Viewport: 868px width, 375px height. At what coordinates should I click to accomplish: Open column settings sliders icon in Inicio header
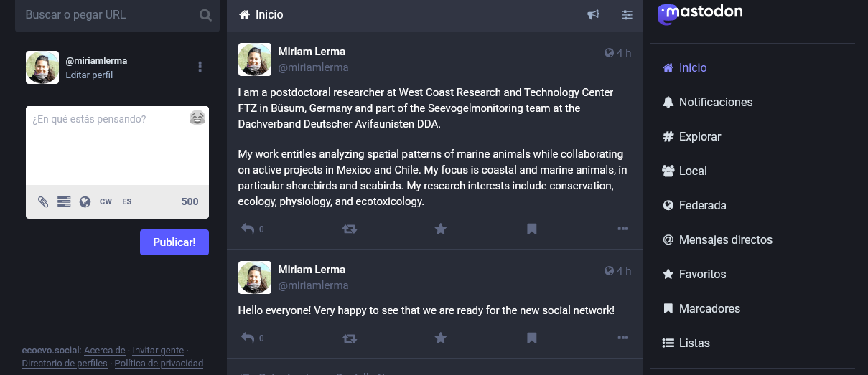pos(627,14)
